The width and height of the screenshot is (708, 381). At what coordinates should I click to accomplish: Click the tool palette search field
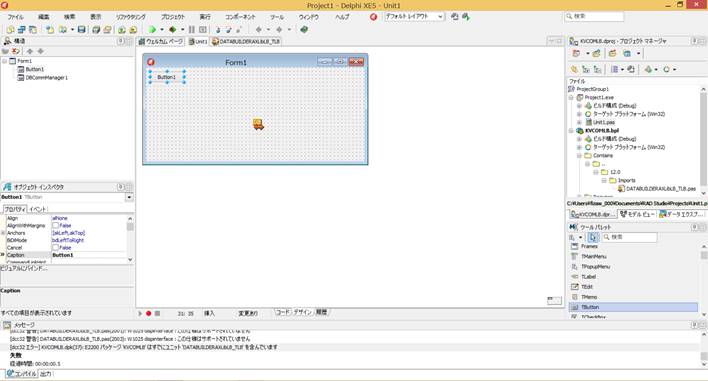point(629,237)
